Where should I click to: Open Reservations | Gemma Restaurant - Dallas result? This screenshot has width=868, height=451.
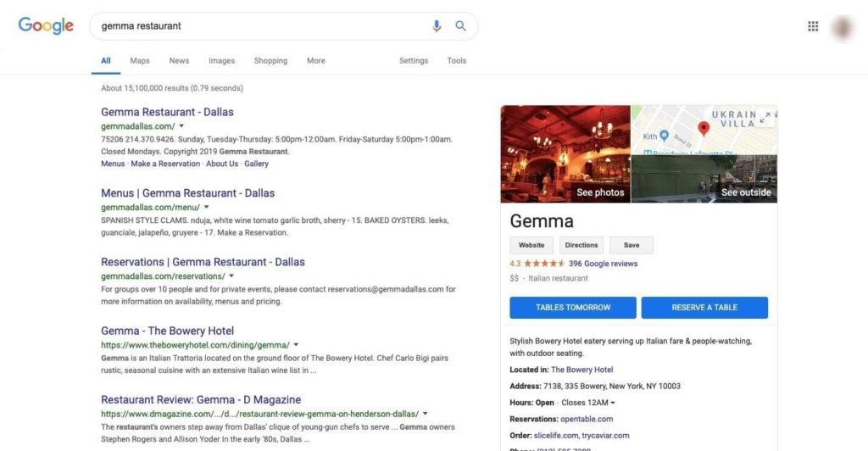point(203,262)
